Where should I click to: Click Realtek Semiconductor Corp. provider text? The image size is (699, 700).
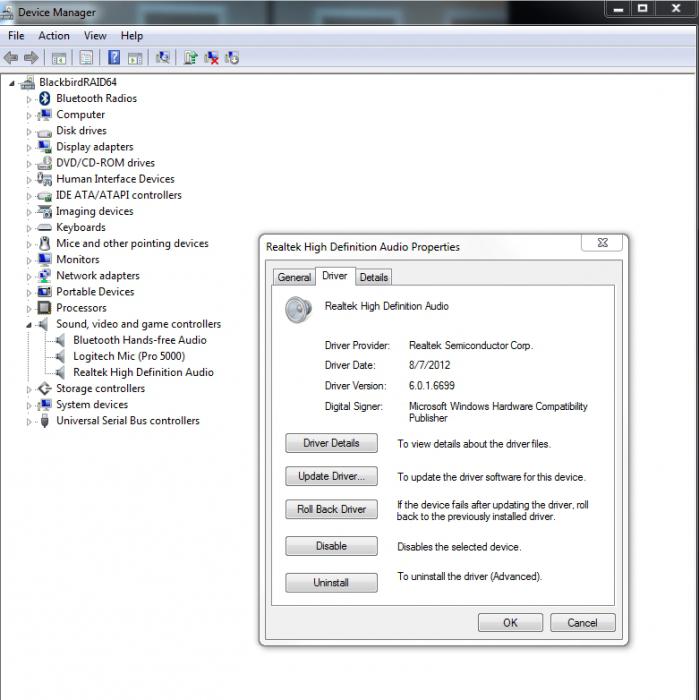(471, 345)
